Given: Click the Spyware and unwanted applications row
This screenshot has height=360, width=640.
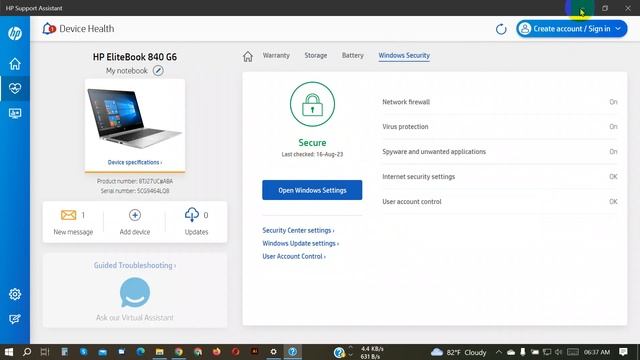Looking at the screenshot, I should pyautogui.click(x=500, y=151).
